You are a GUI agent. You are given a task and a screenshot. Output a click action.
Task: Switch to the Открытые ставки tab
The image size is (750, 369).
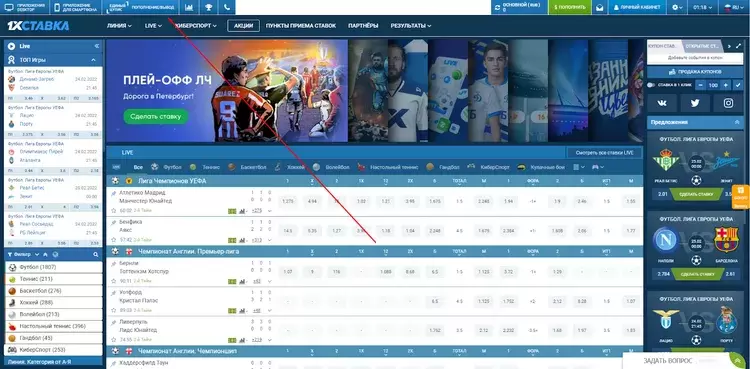pos(703,46)
